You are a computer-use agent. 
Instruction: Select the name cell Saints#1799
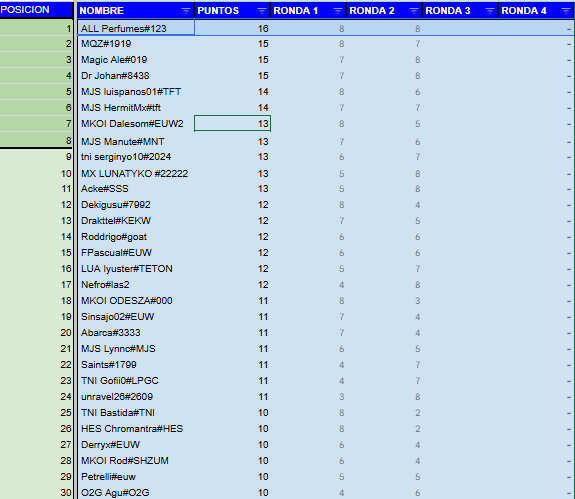pos(136,365)
